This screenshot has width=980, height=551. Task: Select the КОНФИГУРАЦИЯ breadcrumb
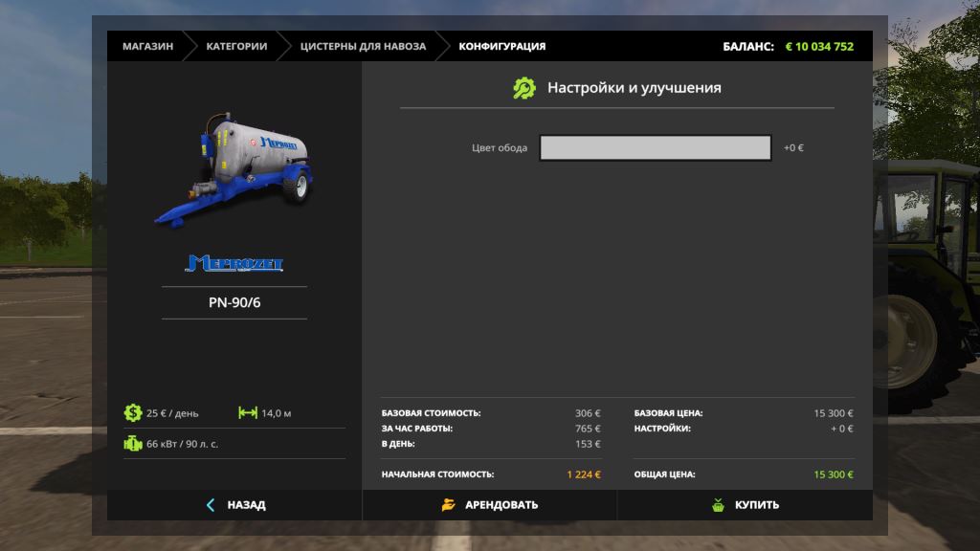pyautogui.click(x=502, y=46)
